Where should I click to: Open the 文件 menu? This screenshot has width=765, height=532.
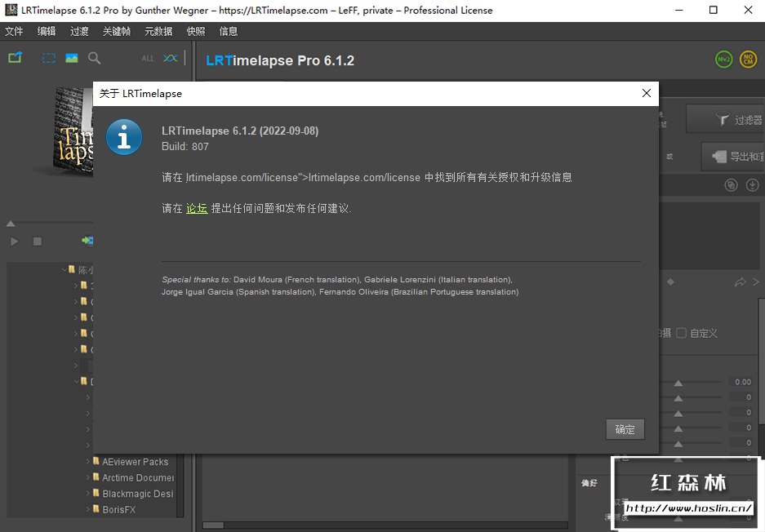pyautogui.click(x=14, y=31)
